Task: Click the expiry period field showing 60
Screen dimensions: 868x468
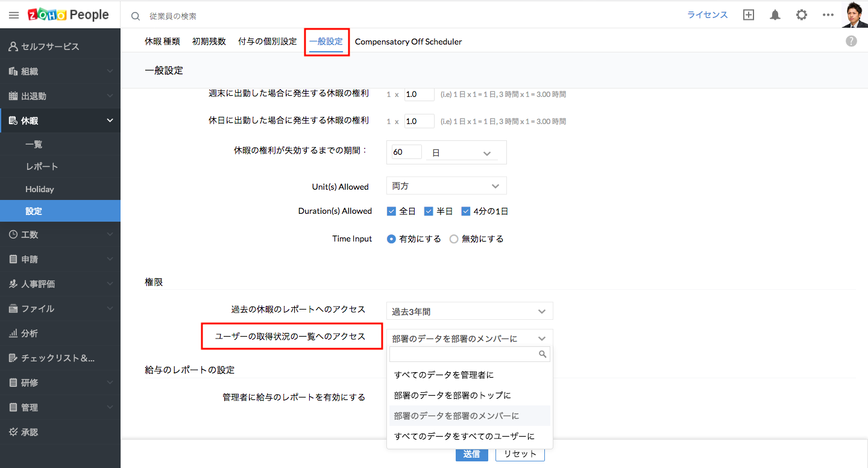Action: tap(406, 152)
